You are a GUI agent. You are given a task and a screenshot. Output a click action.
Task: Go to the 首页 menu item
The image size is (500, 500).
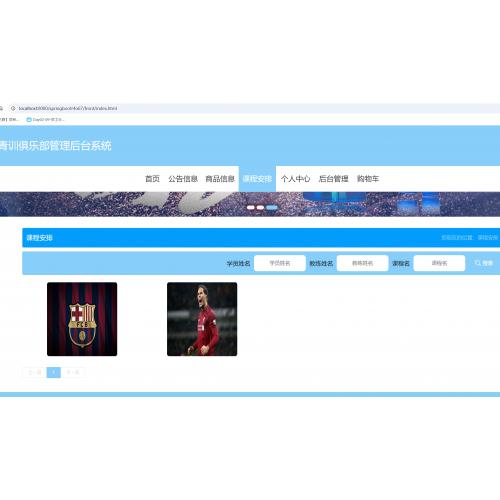coord(152,179)
